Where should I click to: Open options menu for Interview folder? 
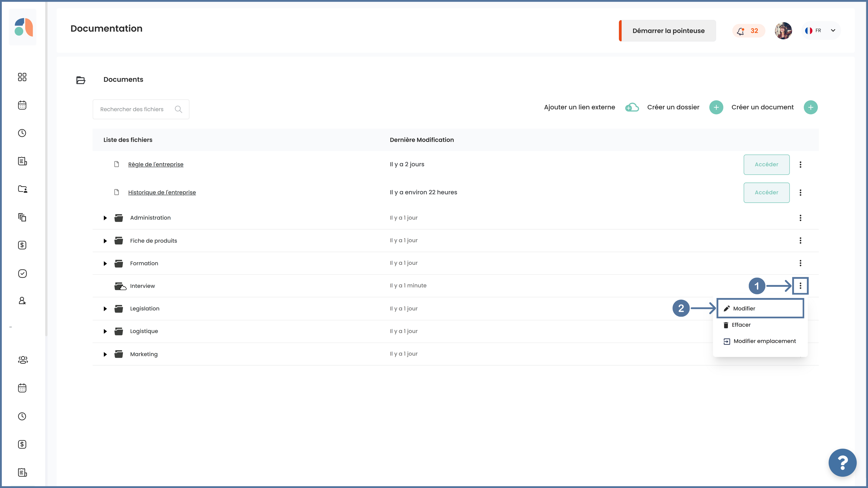800,286
